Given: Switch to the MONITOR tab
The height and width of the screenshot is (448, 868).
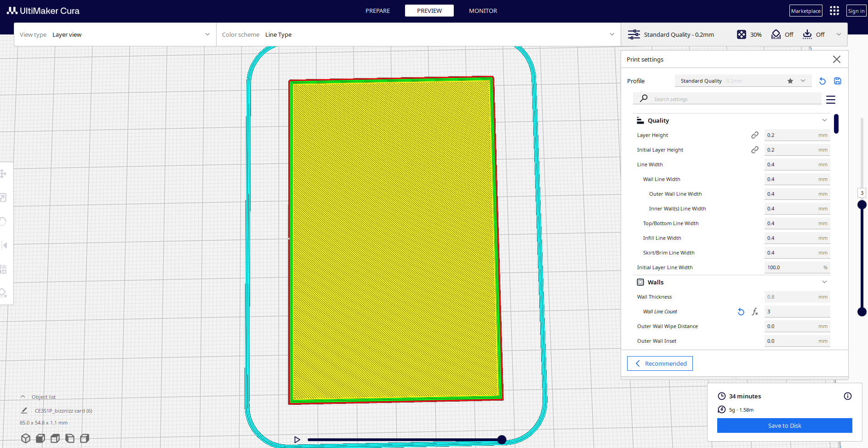Looking at the screenshot, I should pyautogui.click(x=483, y=11).
